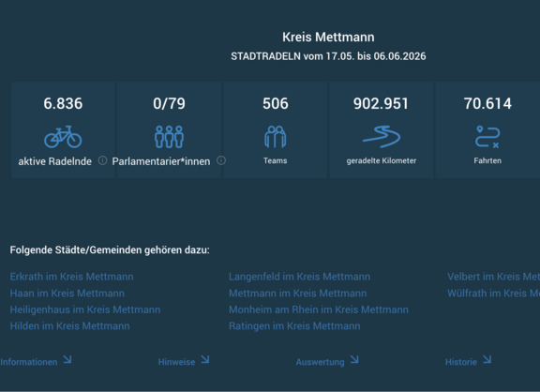
Task: Click the bicycle icon under 6.836
Action: click(63, 137)
